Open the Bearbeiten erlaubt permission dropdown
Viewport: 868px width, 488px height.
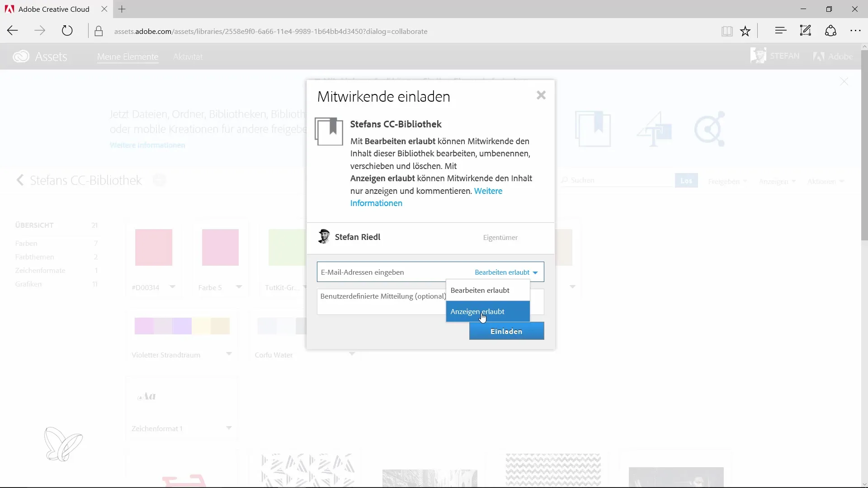pos(506,272)
